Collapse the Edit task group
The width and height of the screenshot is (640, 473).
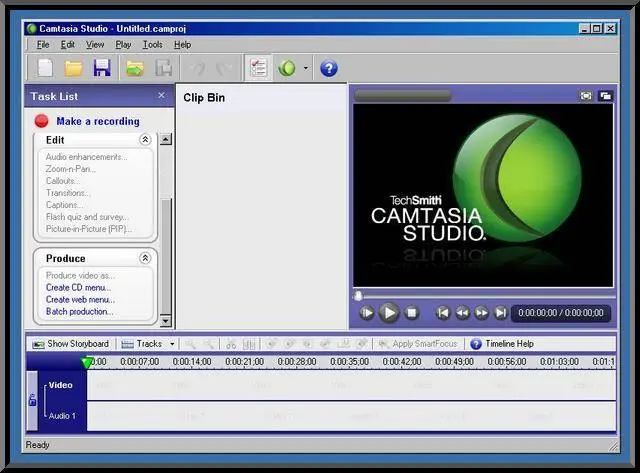pyautogui.click(x=145, y=140)
